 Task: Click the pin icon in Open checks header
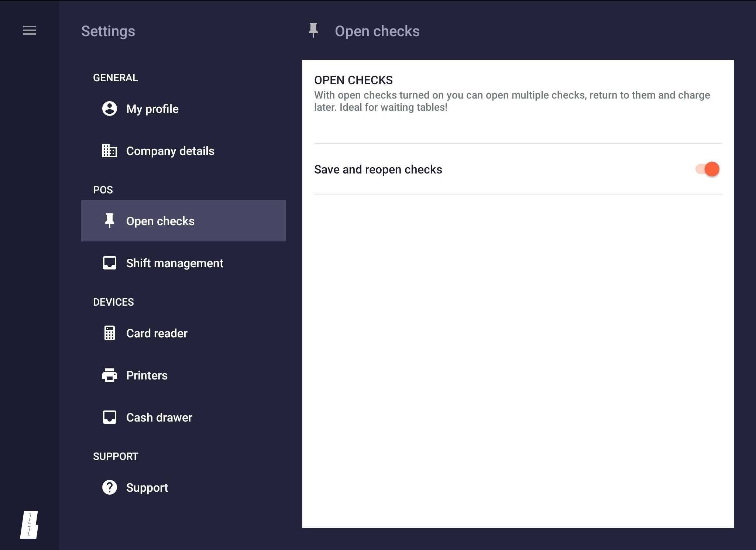coord(313,30)
